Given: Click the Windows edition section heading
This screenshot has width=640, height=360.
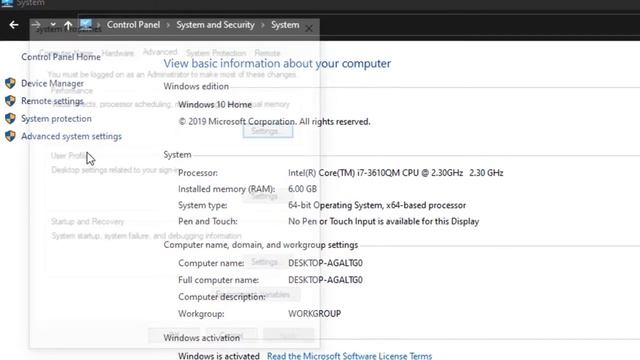Looking at the screenshot, I should (196, 87).
